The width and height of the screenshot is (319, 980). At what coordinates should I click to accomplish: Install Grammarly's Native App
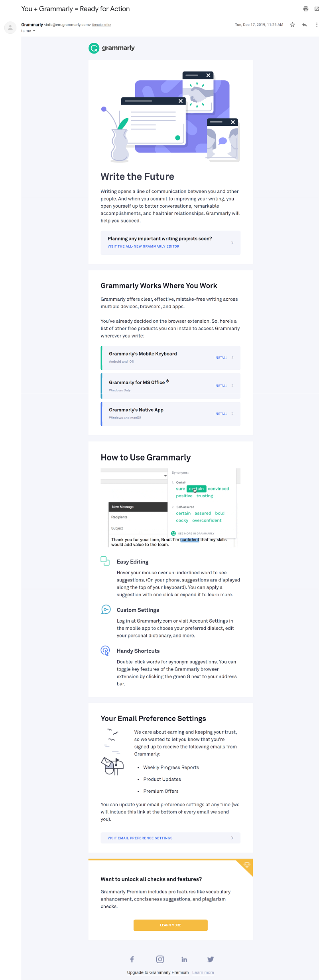coord(224,413)
